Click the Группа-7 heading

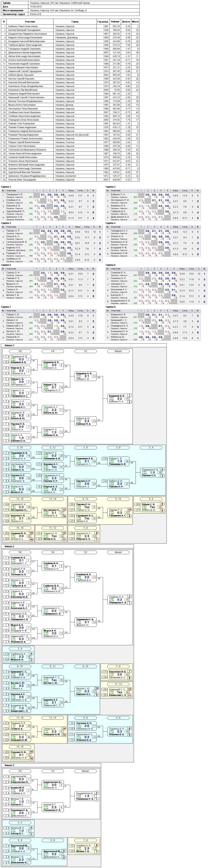(6, 307)
